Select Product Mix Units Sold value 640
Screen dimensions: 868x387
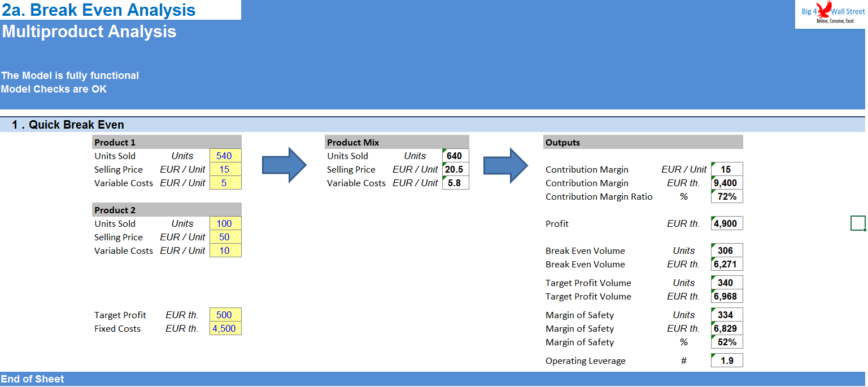coord(456,156)
